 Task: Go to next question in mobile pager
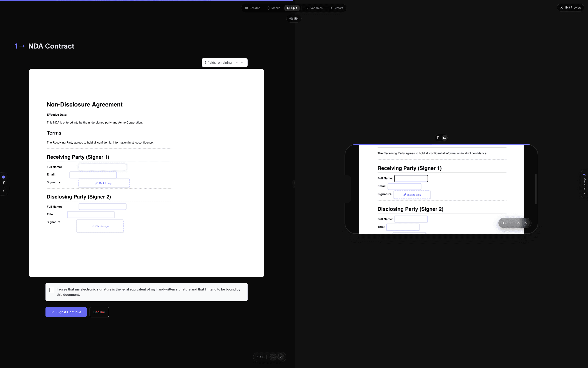[x=526, y=223]
